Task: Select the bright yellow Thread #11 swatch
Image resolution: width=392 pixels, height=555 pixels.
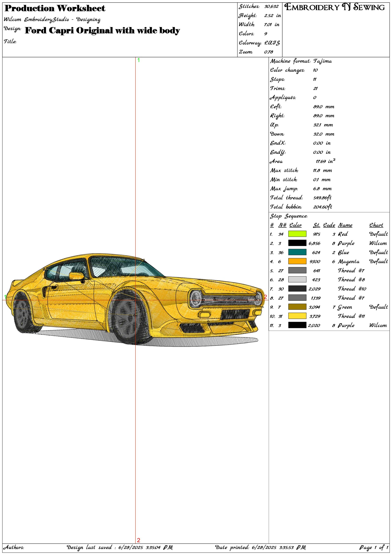Action: coord(297,316)
